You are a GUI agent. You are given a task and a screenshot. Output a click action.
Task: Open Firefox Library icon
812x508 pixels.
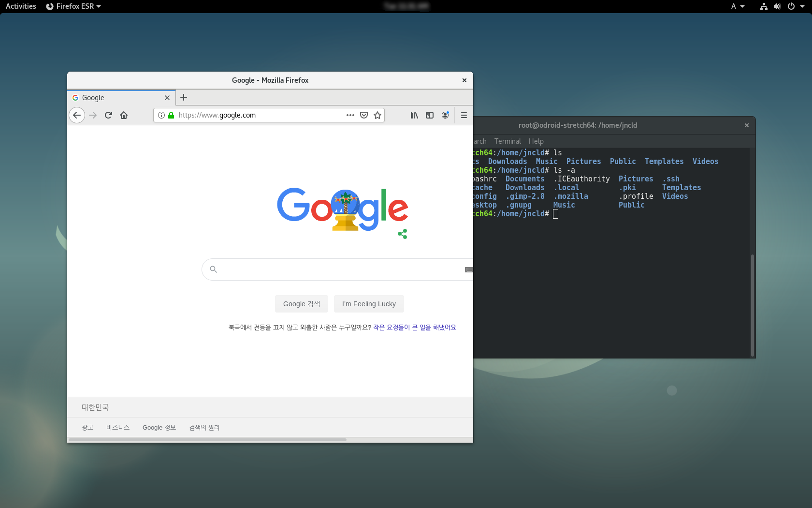point(414,115)
